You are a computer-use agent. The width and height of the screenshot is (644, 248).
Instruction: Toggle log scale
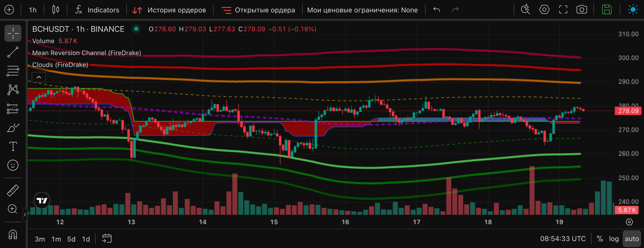click(x=614, y=239)
